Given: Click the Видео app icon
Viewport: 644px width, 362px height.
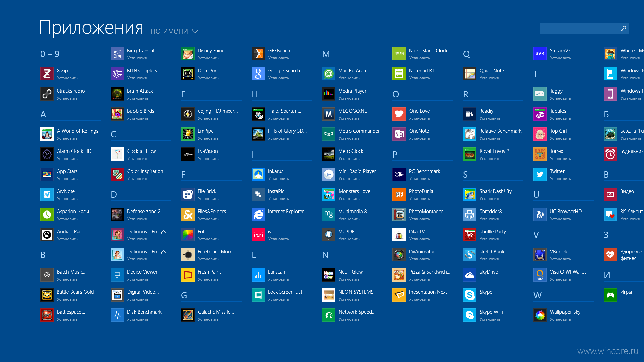Looking at the screenshot, I should (610, 194).
